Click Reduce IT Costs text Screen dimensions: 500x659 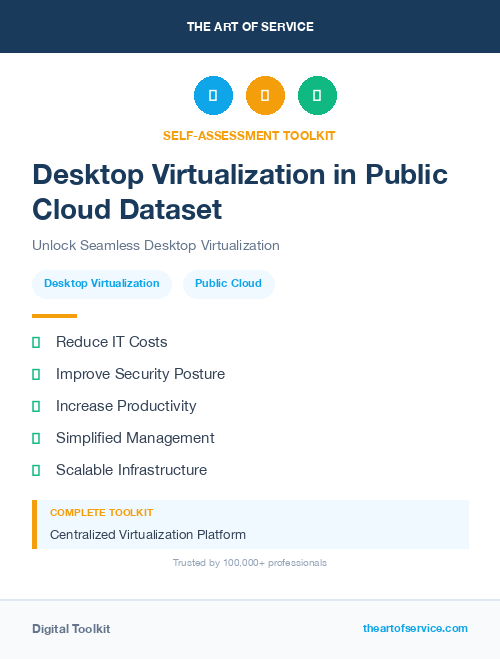click(x=111, y=342)
